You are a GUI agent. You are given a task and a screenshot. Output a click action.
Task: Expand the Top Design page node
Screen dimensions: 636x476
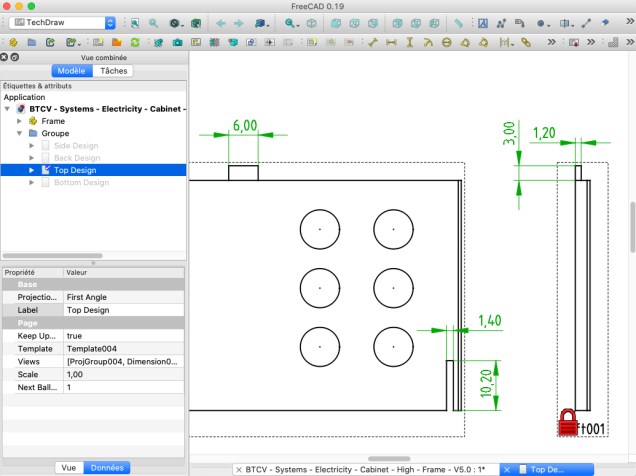click(x=31, y=170)
